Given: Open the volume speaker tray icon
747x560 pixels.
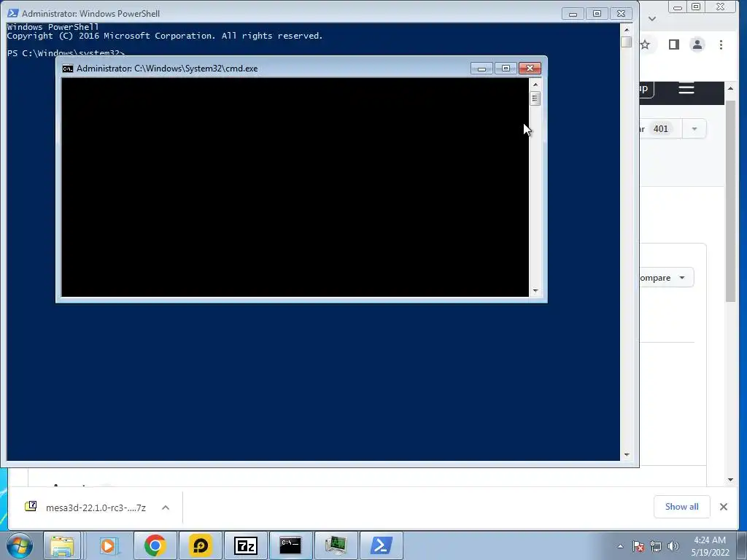Looking at the screenshot, I should (x=673, y=546).
